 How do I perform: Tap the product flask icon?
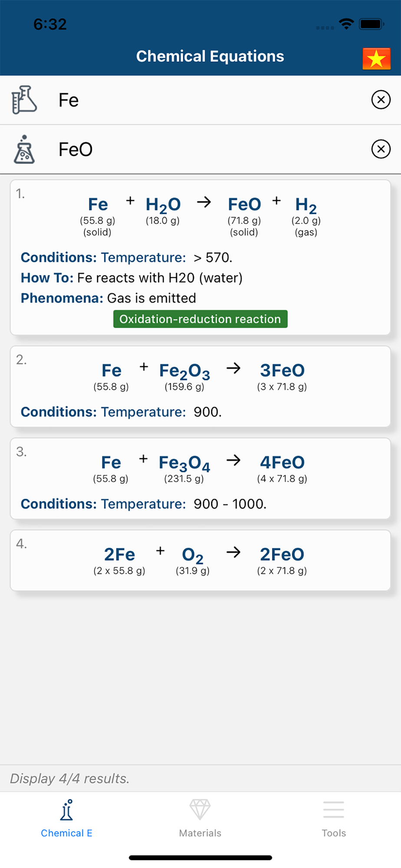[24, 149]
